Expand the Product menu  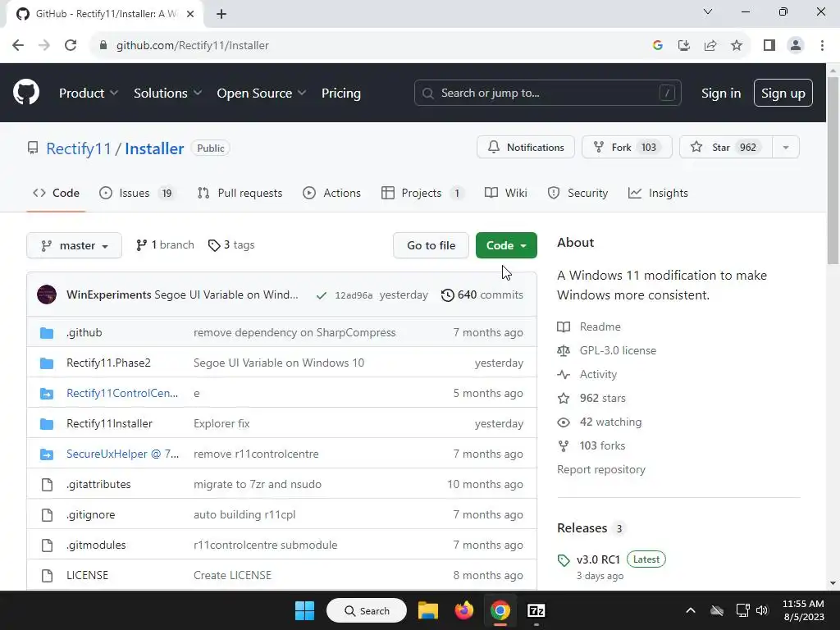click(89, 94)
